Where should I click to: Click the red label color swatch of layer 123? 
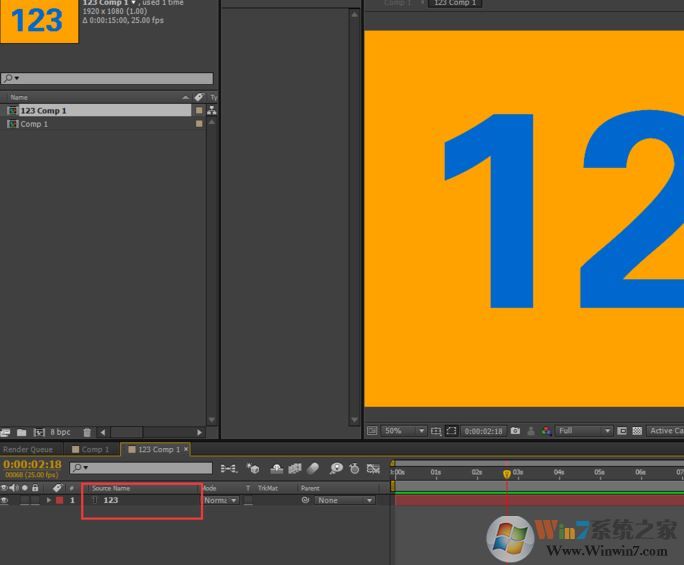(x=59, y=500)
